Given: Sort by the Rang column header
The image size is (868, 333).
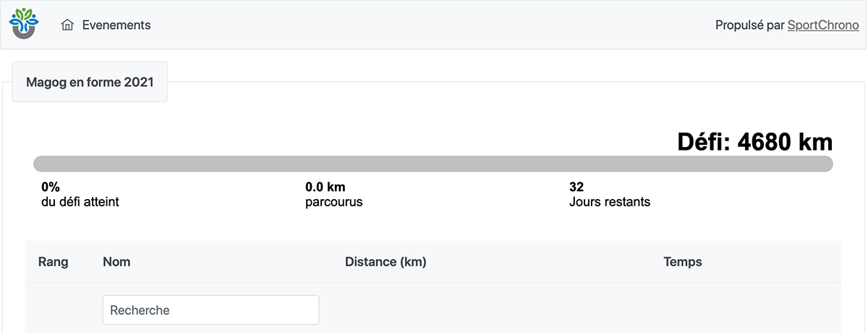Looking at the screenshot, I should (53, 261).
